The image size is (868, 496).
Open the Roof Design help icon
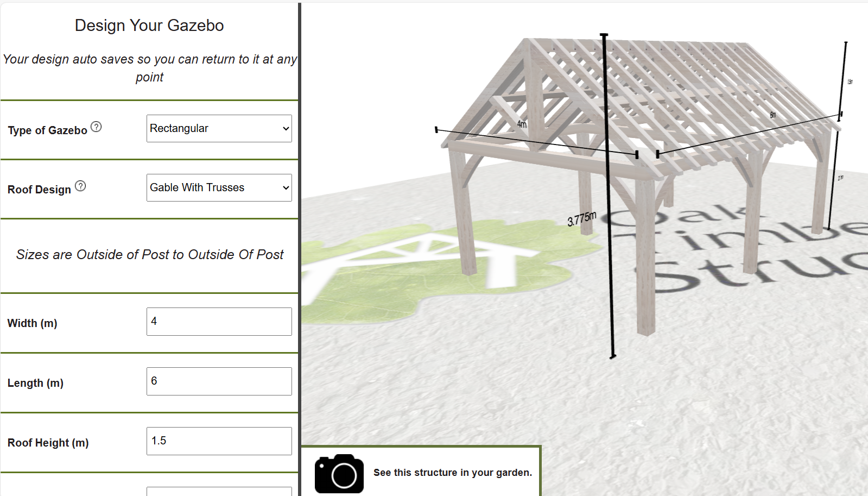(x=80, y=186)
